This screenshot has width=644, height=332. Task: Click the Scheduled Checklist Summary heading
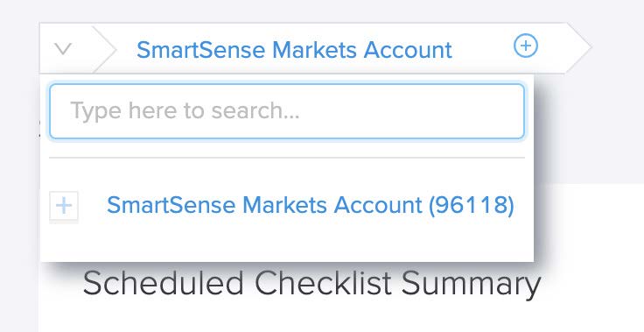pyautogui.click(x=311, y=284)
